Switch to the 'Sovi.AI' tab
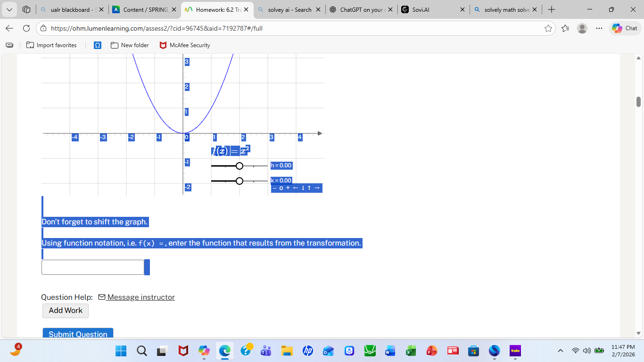This screenshot has width=644, height=362. (x=434, y=9)
